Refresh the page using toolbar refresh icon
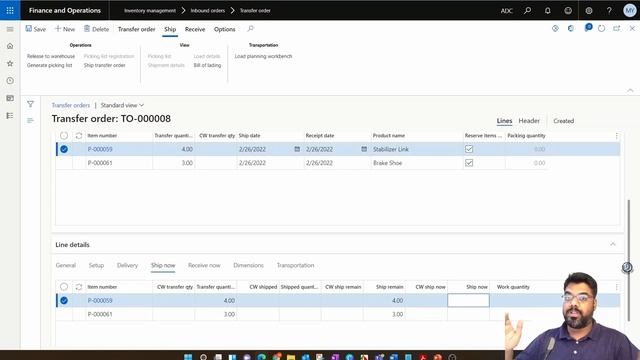Viewport: 640px width, 360px height. (x=601, y=29)
